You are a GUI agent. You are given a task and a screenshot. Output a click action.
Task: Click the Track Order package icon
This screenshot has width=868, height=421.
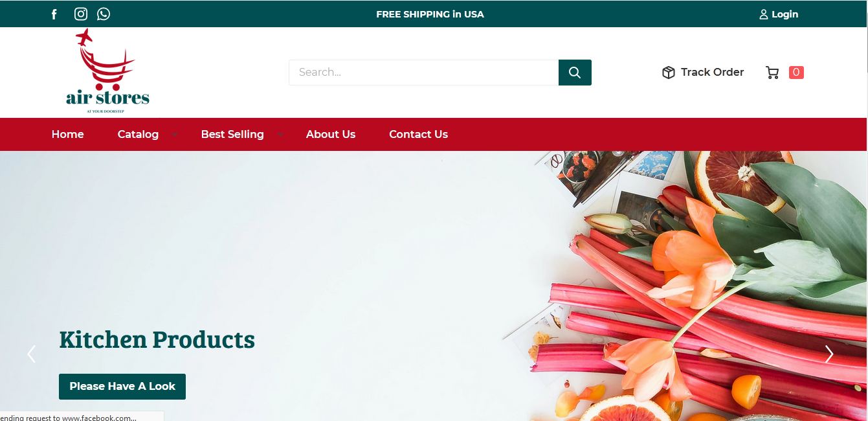click(669, 73)
